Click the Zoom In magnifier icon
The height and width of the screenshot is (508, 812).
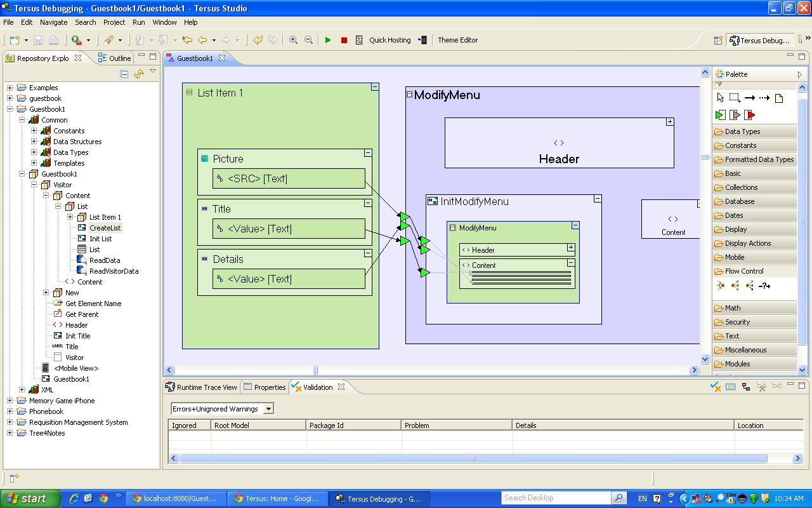(x=293, y=40)
